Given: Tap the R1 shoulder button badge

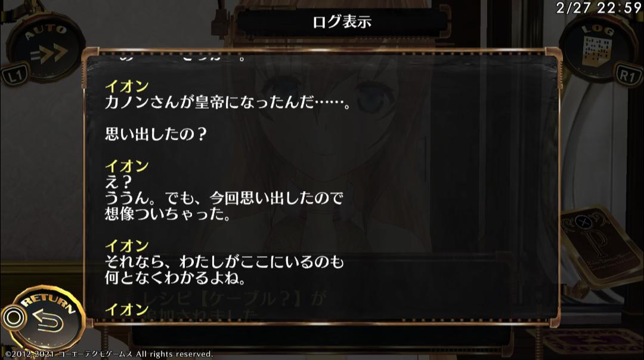Looking at the screenshot, I should pos(627,75).
